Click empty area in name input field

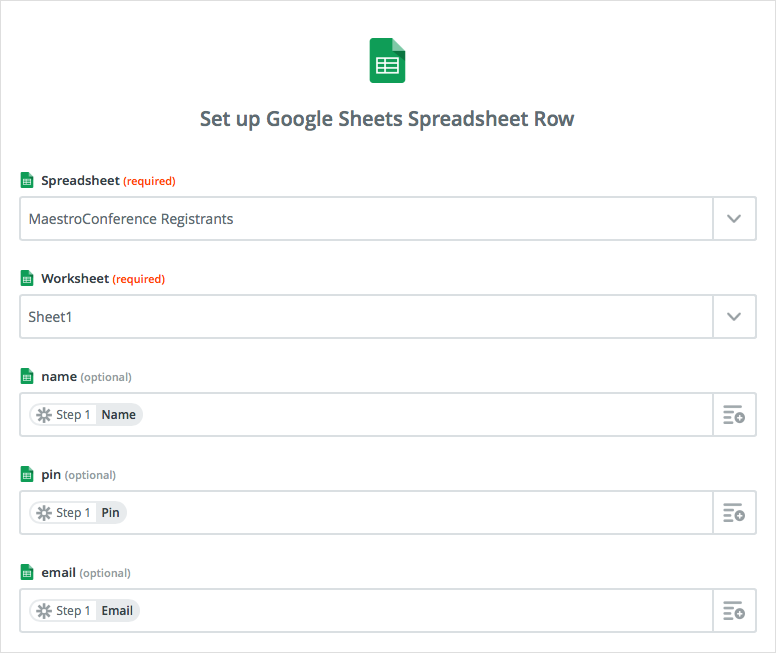point(426,415)
